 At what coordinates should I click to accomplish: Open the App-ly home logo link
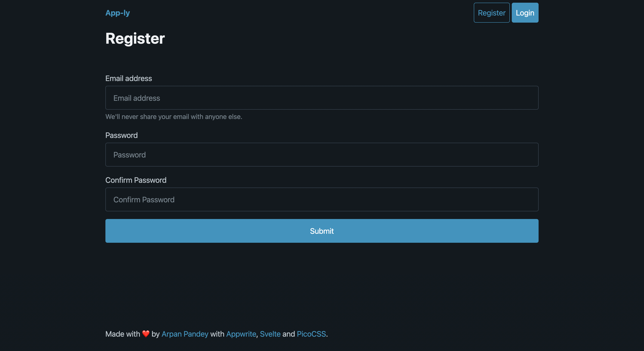point(117,13)
